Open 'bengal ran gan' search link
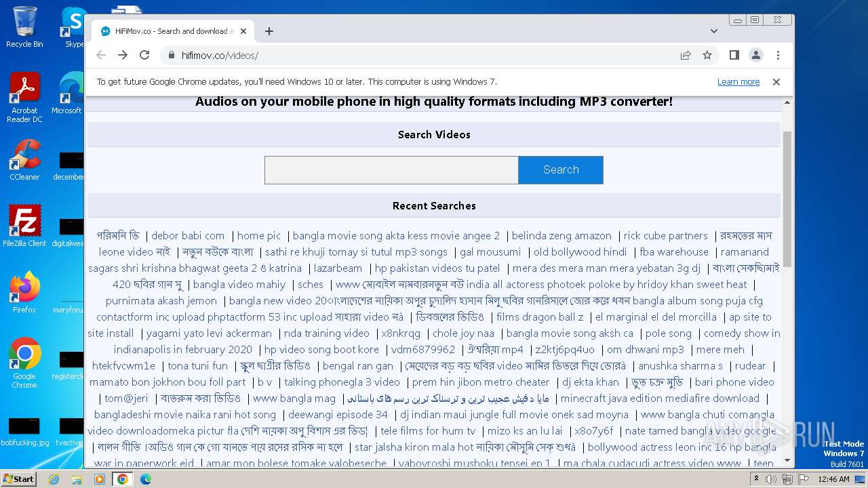This screenshot has height=488, width=868. tap(358, 366)
